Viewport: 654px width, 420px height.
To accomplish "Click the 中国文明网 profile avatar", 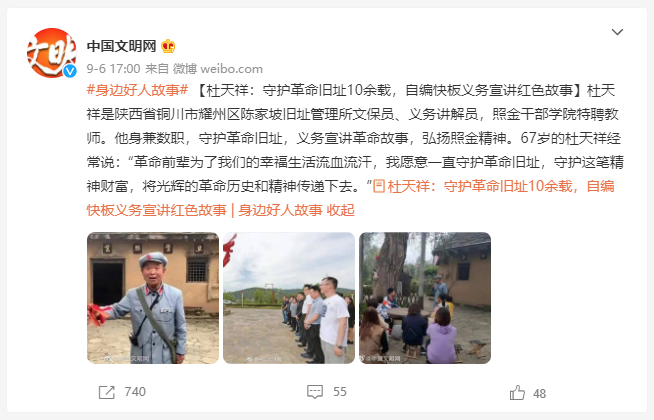I will [x=52, y=53].
